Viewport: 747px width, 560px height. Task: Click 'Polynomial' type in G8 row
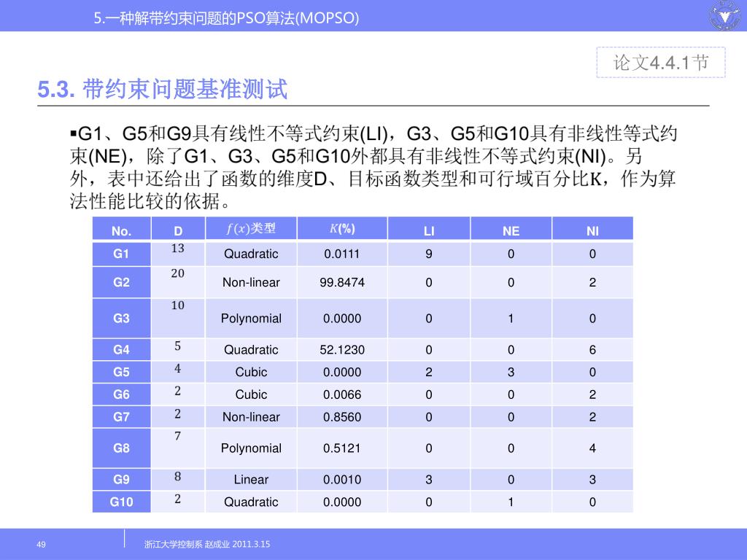(x=251, y=448)
